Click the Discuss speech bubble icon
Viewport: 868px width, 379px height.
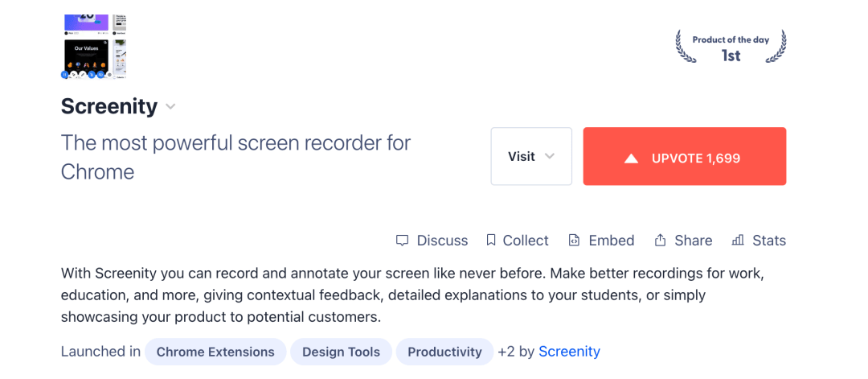tap(403, 241)
